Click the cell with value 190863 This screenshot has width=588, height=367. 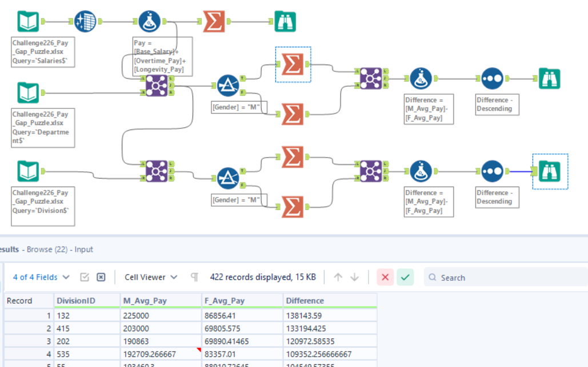[x=161, y=341]
